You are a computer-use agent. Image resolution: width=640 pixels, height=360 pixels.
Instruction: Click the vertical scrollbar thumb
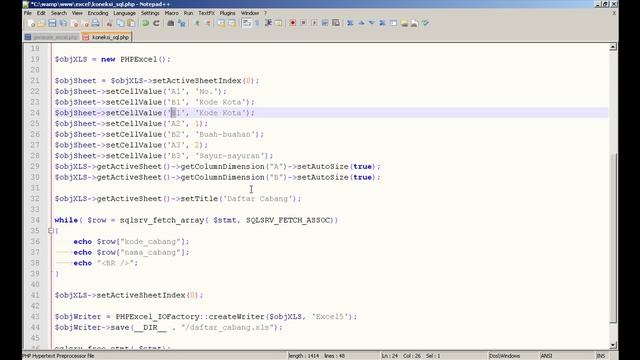coord(613,238)
